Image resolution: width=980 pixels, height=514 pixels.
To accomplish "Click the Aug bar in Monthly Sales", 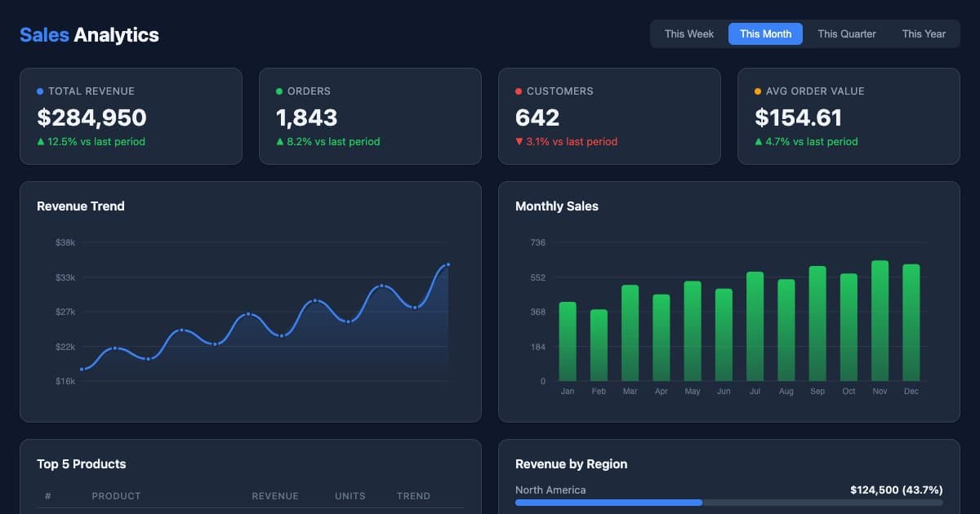I will 786,330.
